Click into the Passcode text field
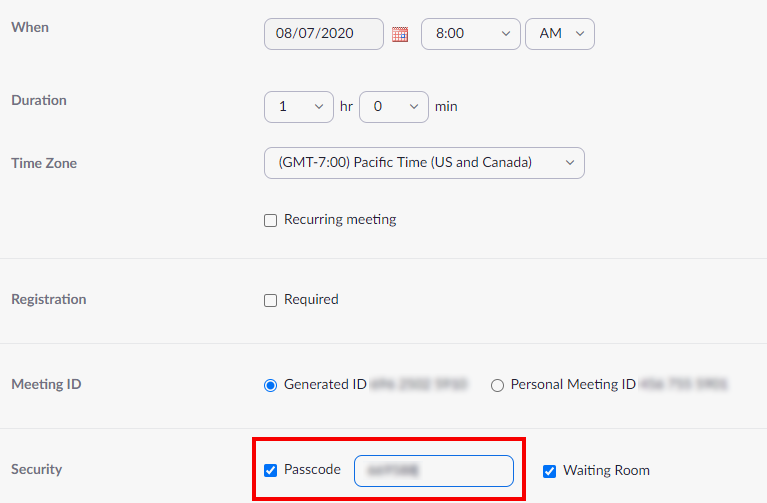This screenshot has height=503, width=767. click(433, 470)
